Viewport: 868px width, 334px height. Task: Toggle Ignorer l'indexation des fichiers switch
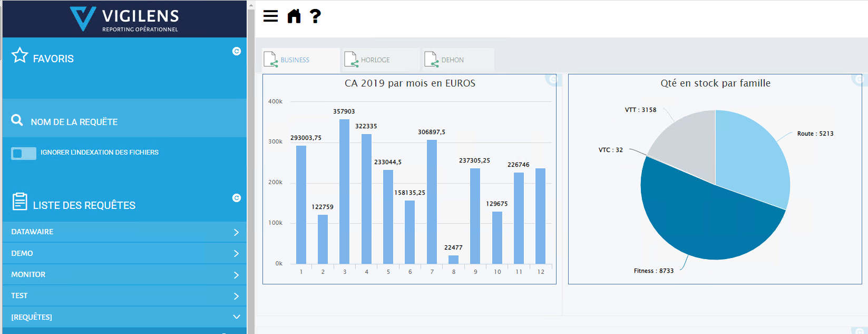tap(24, 153)
